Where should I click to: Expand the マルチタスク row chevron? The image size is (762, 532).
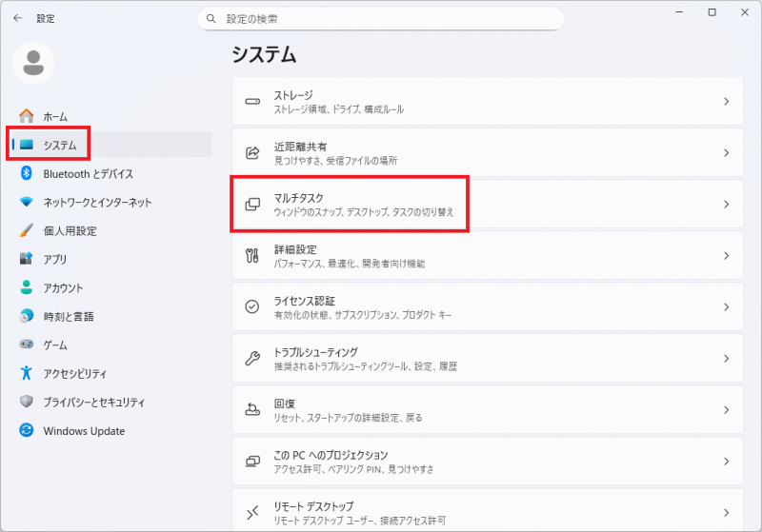pos(726,205)
